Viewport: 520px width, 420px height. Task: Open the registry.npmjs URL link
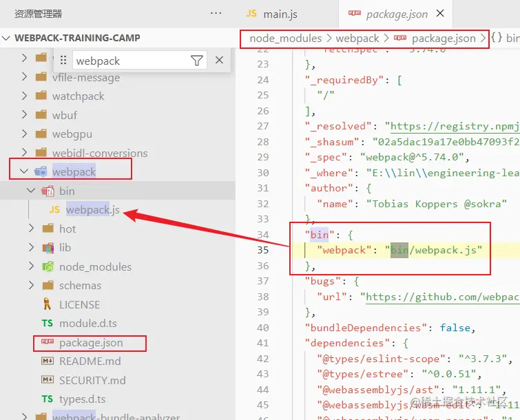[x=455, y=126]
